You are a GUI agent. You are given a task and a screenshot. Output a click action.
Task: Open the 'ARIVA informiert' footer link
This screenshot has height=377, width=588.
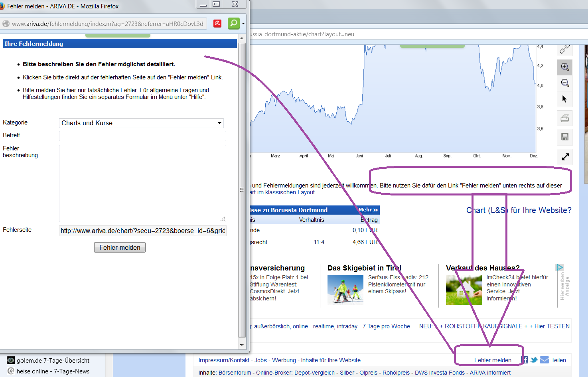point(490,373)
